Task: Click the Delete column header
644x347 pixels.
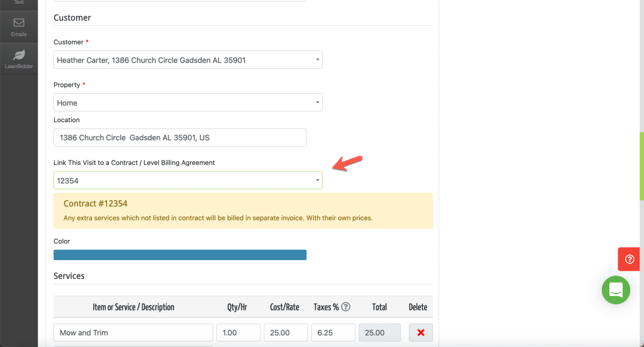Action: click(418, 307)
